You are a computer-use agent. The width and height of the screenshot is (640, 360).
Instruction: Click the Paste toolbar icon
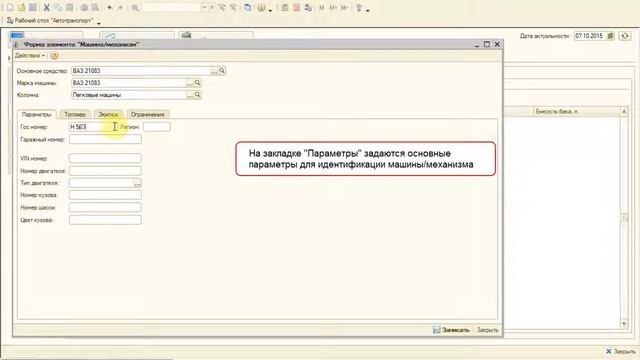(70, 8)
